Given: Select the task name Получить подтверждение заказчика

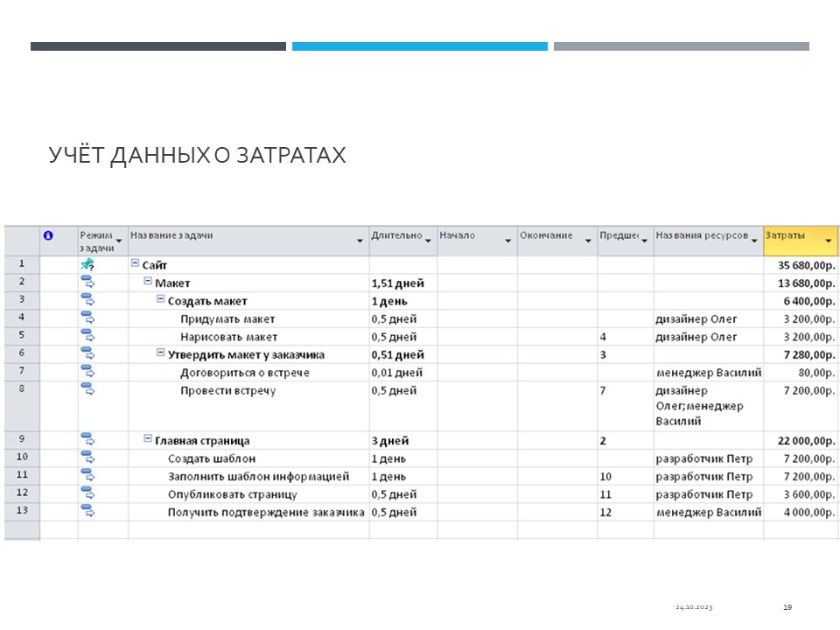Looking at the screenshot, I should (x=266, y=513).
